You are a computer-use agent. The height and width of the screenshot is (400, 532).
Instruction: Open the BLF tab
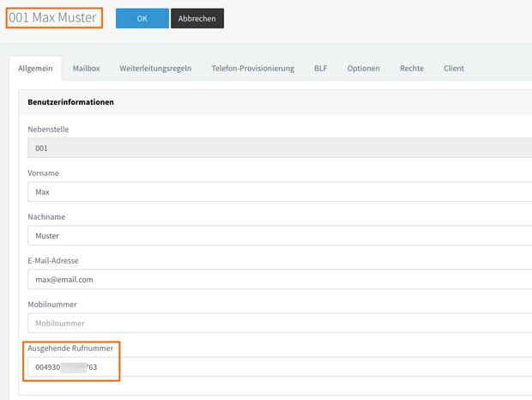pos(321,68)
